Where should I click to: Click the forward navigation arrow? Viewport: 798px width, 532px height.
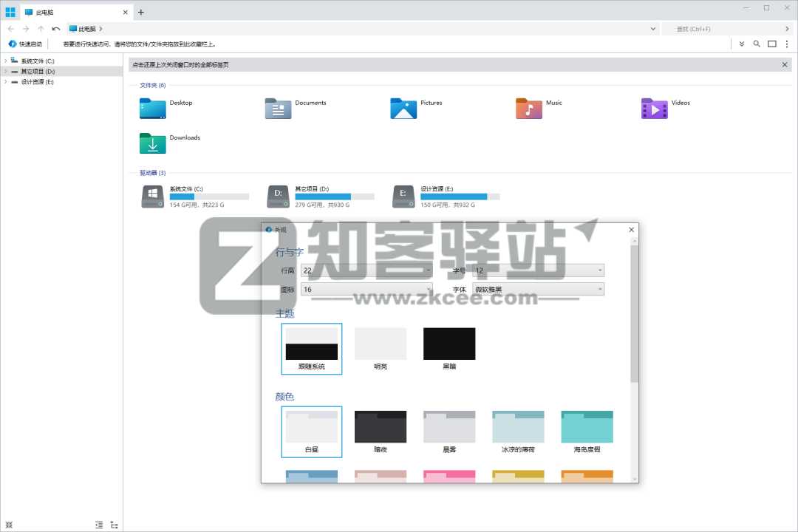pos(25,28)
